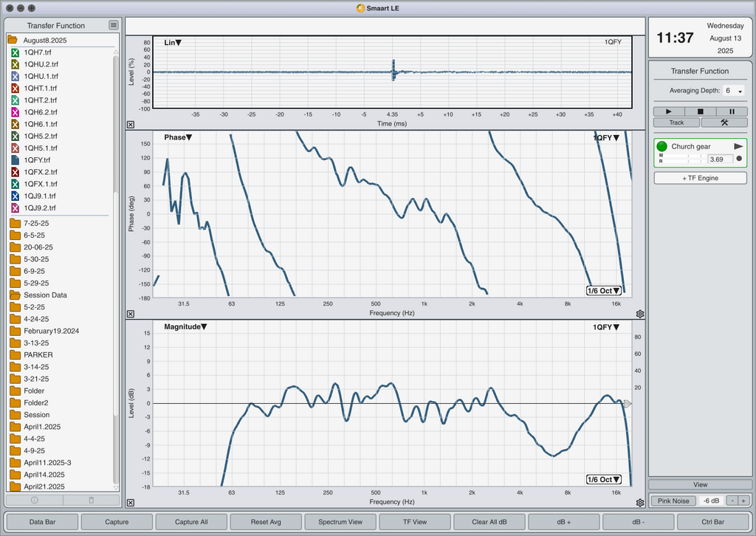Open the 1QFY trace dropdown in Phase pane
The width and height of the screenshot is (756, 536).
(606, 138)
